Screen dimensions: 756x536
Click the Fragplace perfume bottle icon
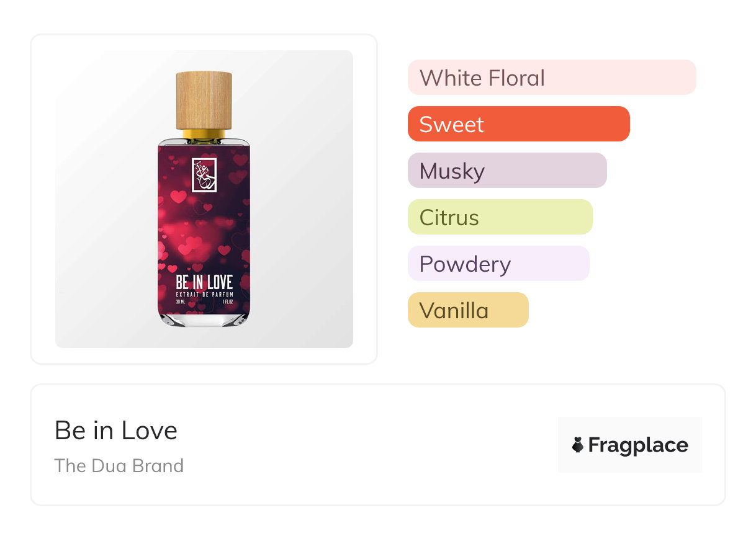578,445
